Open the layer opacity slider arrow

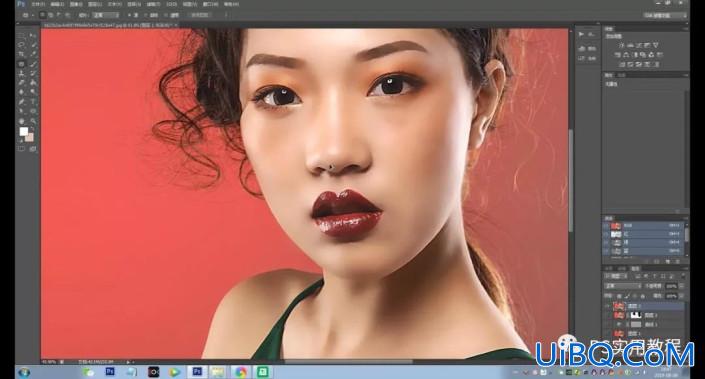[x=682, y=286]
